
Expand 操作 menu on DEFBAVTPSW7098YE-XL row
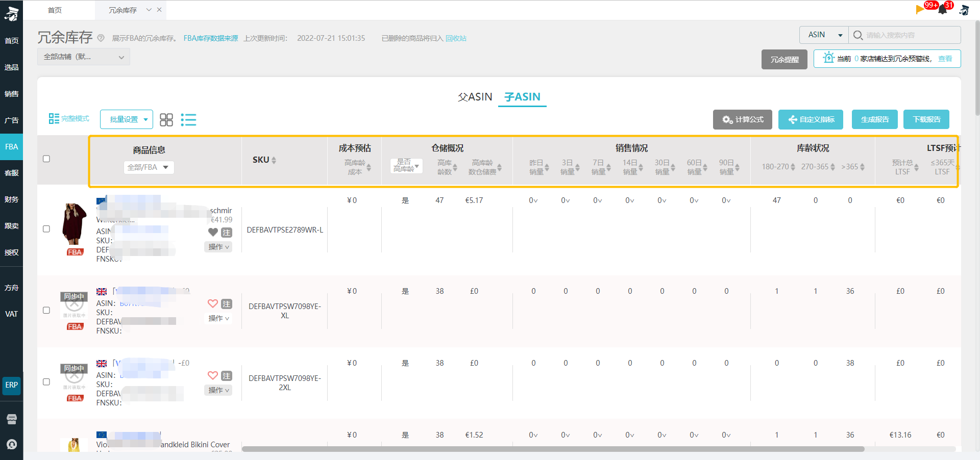pos(218,318)
